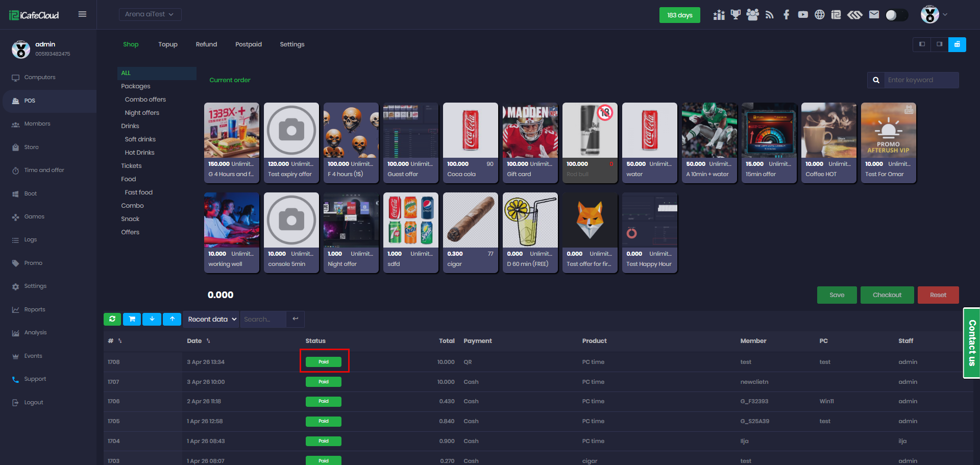Click the trophy icon in the header

[736, 15]
